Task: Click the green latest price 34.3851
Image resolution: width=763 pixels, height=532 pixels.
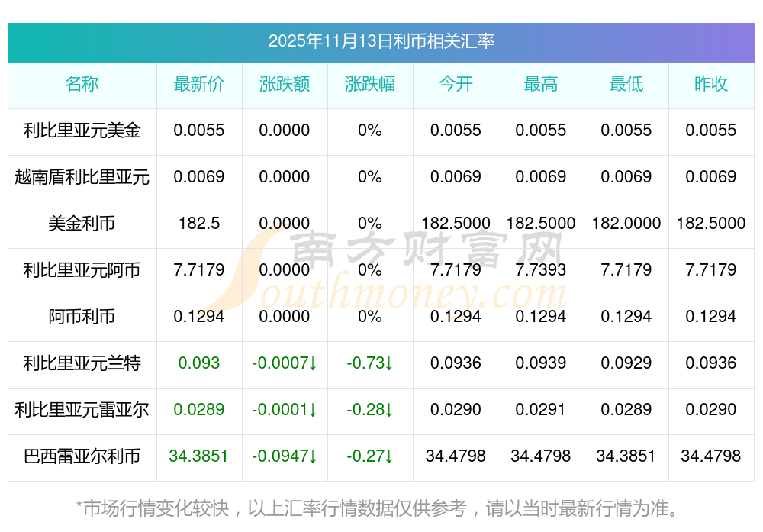Action: [x=199, y=456]
